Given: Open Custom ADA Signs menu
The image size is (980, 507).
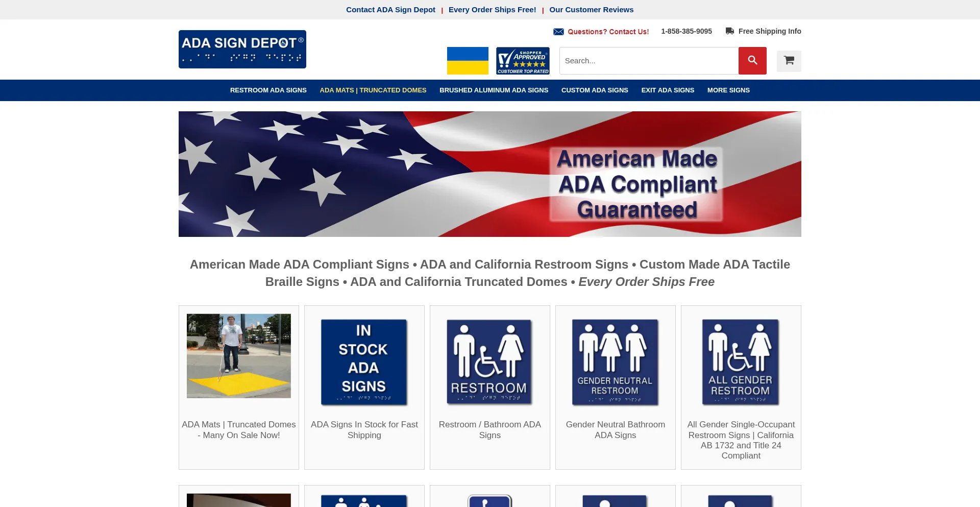Looking at the screenshot, I should 595,90.
